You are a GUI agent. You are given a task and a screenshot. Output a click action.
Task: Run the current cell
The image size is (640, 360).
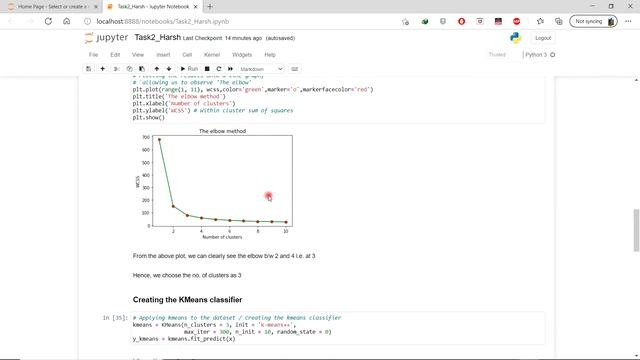click(x=189, y=69)
